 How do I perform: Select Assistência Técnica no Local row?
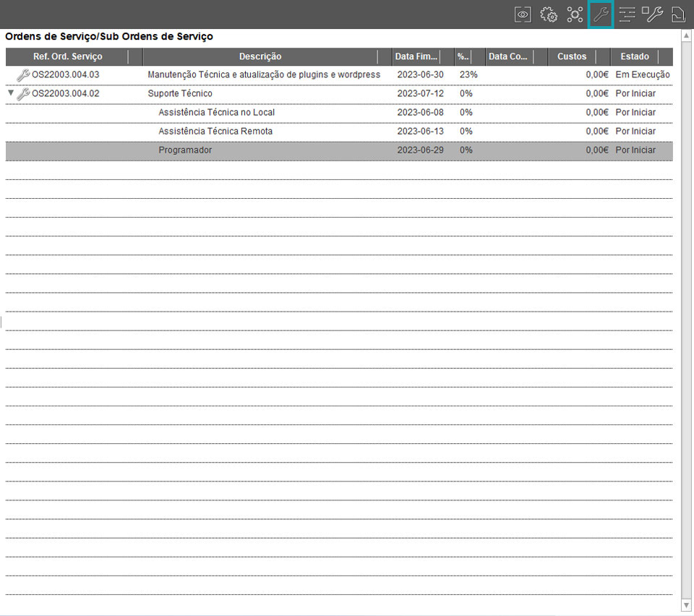point(216,113)
